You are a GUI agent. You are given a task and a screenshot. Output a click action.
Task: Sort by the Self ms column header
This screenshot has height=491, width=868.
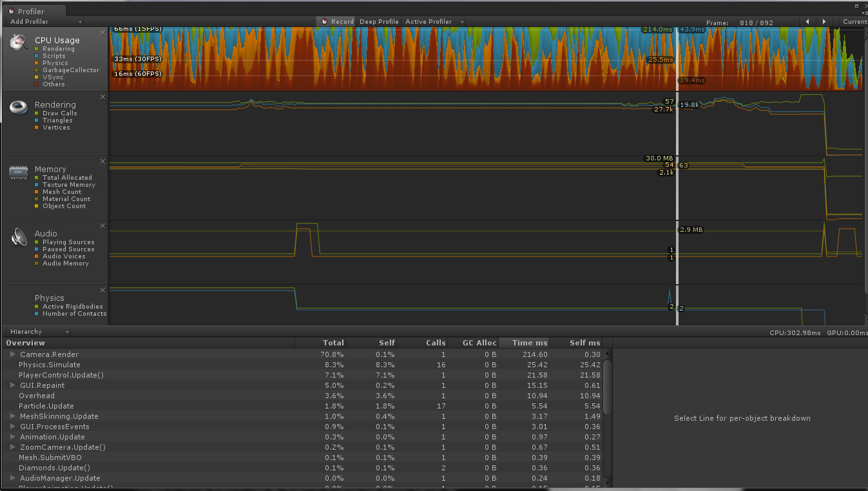coord(576,343)
